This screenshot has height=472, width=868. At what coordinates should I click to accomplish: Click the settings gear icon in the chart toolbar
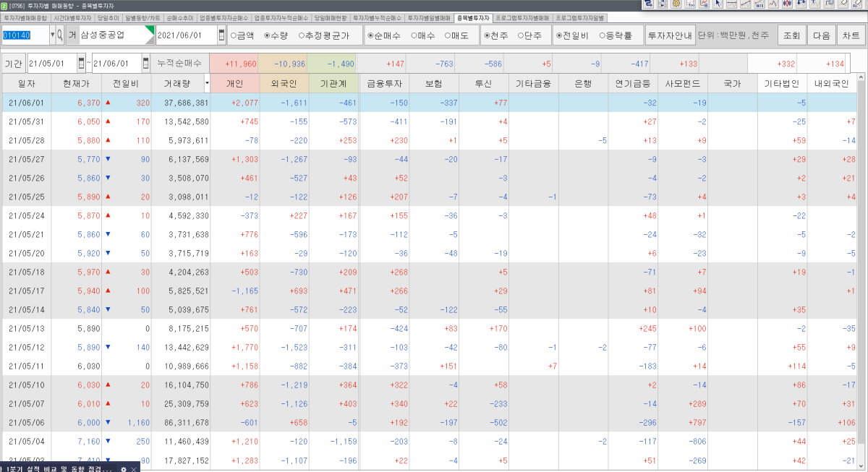[x=676, y=4]
